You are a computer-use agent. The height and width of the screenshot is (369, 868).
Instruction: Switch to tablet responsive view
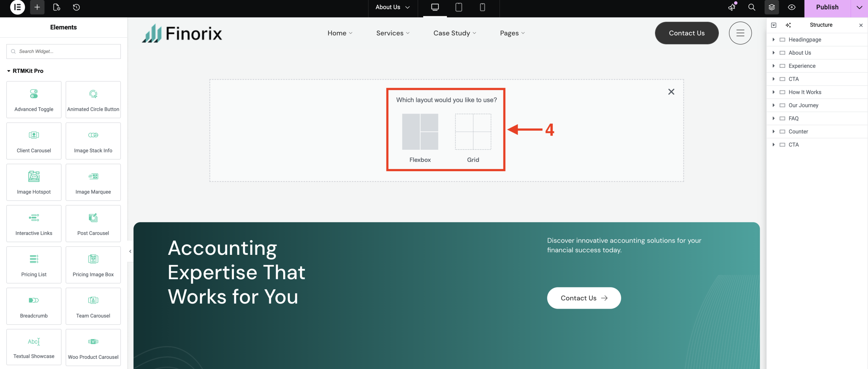[x=458, y=7]
